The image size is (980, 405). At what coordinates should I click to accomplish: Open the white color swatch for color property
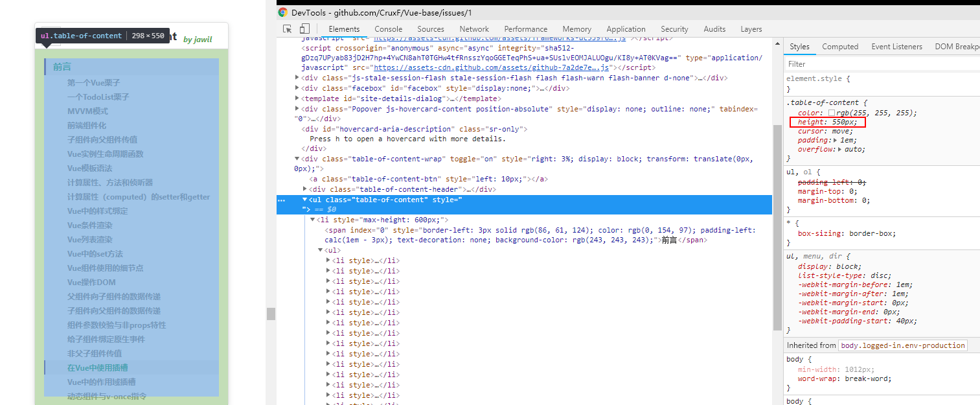point(832,113)
